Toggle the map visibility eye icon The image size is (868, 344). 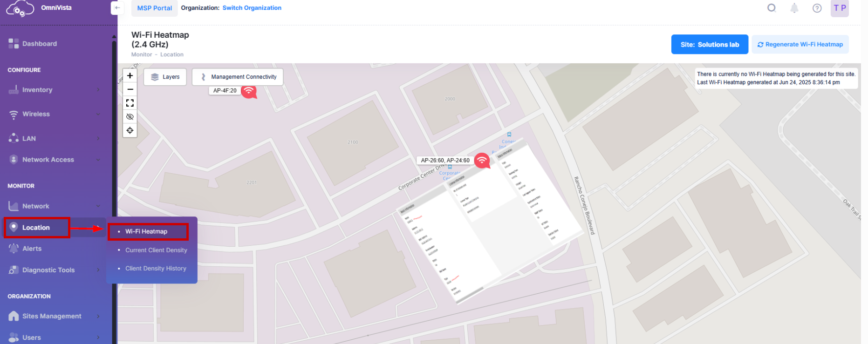(x=130, y=117)
